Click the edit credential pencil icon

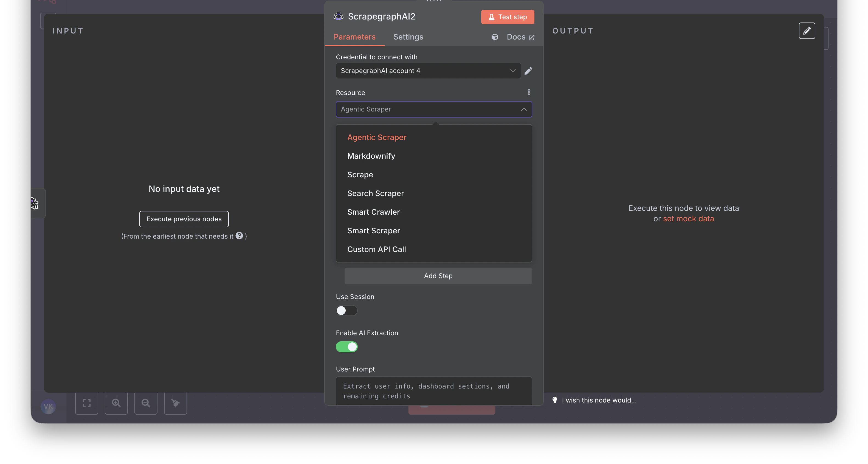(528, 71)
